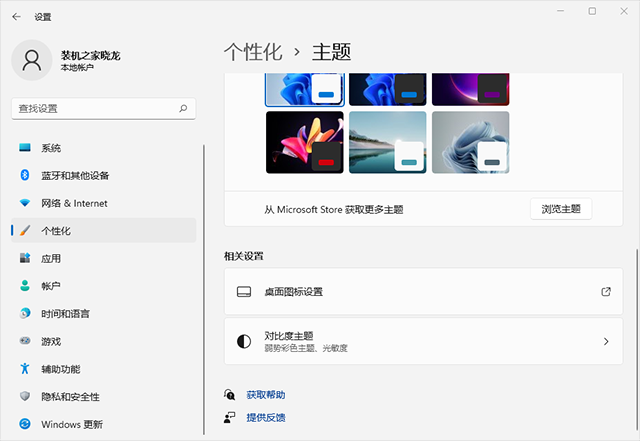This screenshot has height=441, width=640.
Task: Open 辅助功能 settings
Action: (104, 369)
